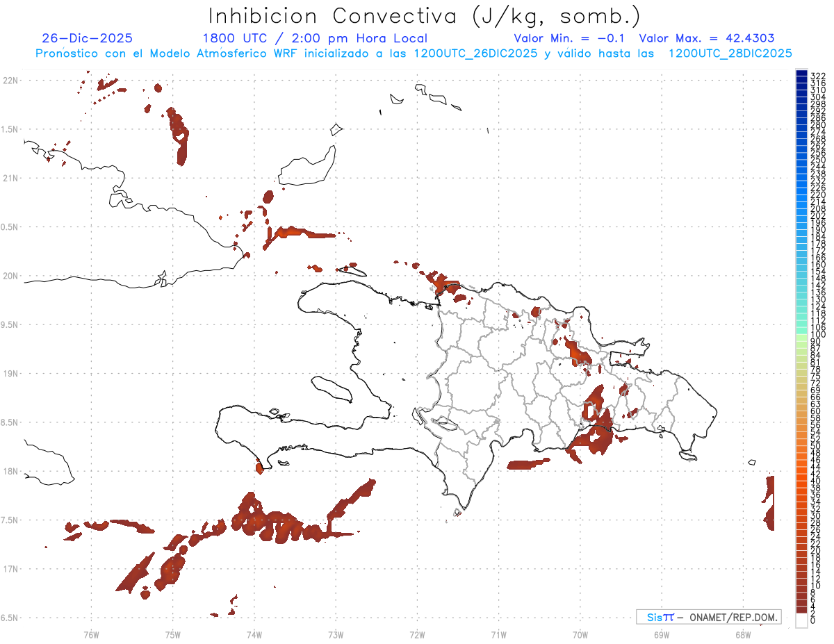Click the 69W longitude label
834x644 pixels.
tap(662, 634)
